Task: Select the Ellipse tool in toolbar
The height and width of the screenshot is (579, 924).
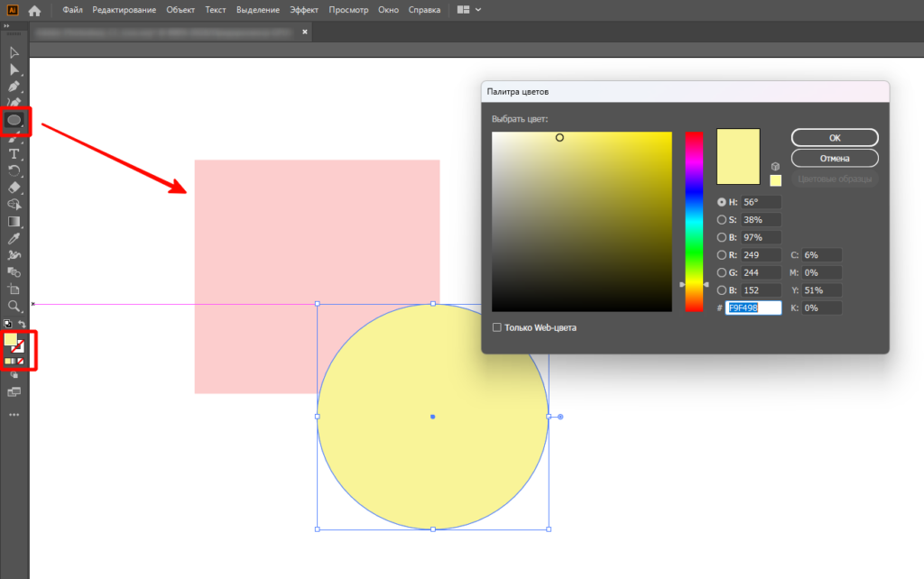Action: tap(14, 119)
